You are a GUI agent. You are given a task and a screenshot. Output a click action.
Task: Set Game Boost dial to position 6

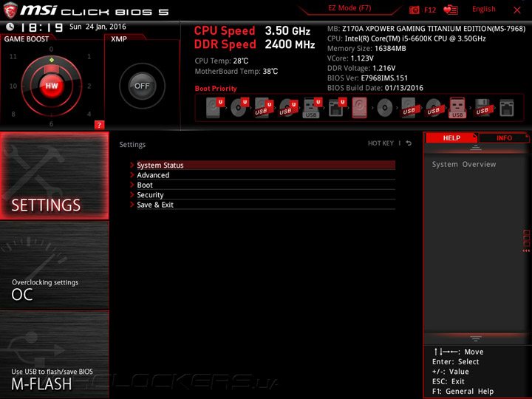pyautogui.click(x=51, y=124)
